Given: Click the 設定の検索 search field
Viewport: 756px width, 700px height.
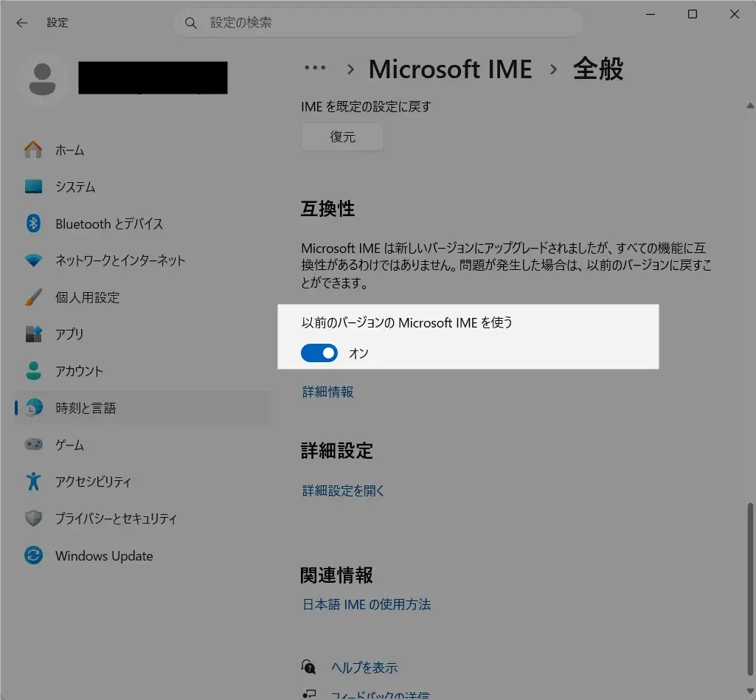Looking at the screenshot, I should coord(378,23).
